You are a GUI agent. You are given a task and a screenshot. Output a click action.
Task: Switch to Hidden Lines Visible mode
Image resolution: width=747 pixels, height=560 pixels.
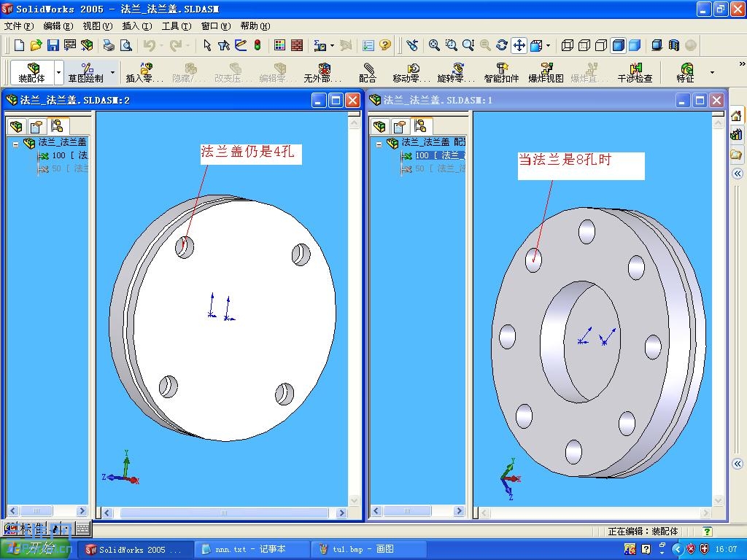pos(584,45)
